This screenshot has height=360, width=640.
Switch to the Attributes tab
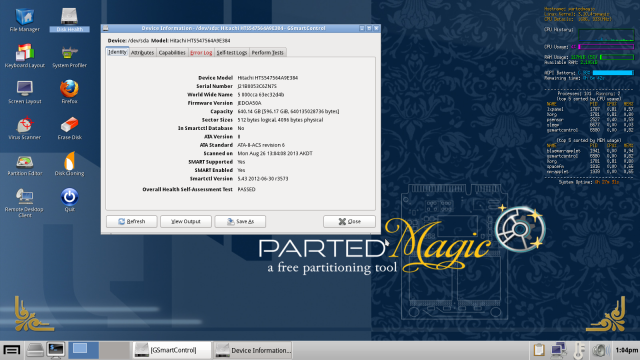(x=142, y=53)
